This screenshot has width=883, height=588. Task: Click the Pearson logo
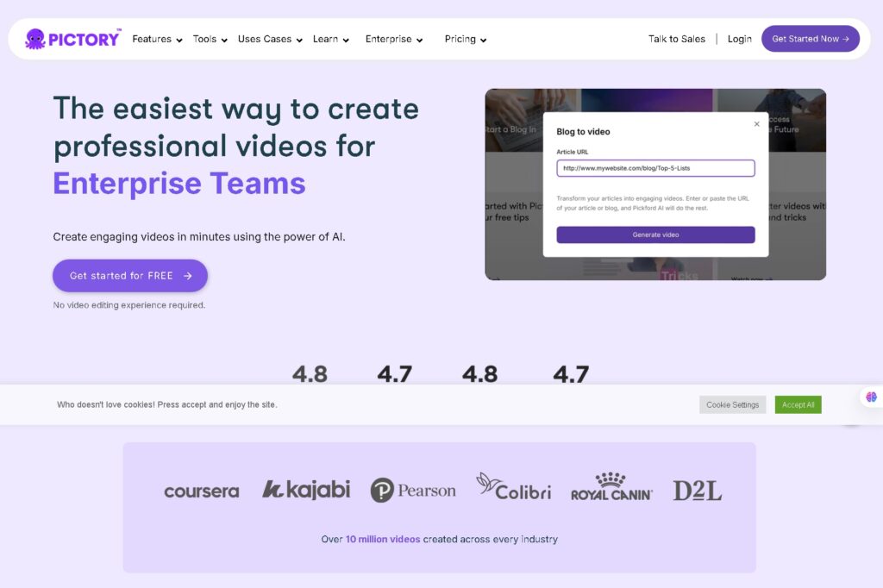(x=413, y=491)
